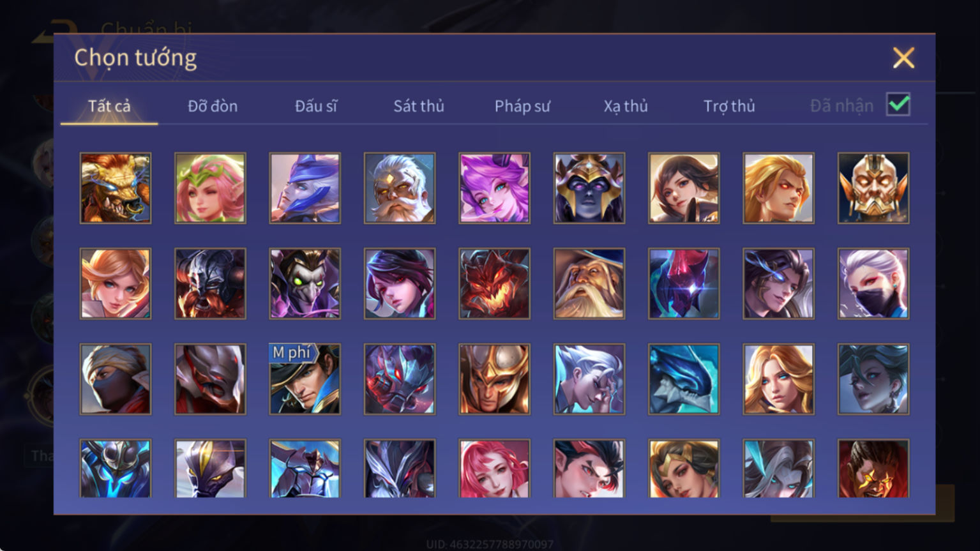Select the 'Tất cả' tab
Viewport: 980px width, 551px height.
tap(109, 106)
